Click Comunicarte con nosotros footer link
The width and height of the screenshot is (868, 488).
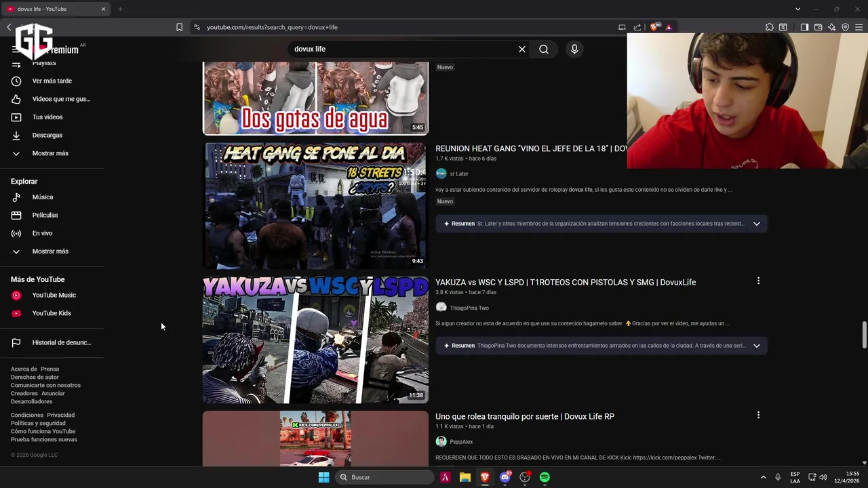[x=45, y=386]
